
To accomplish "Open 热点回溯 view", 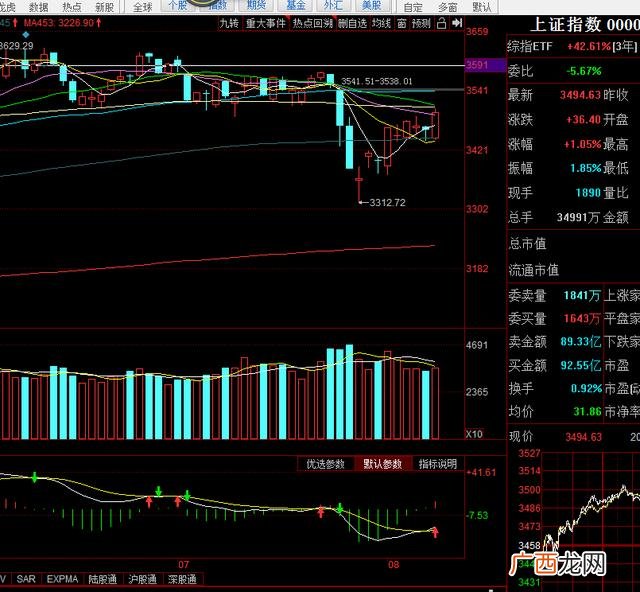I will click(x=313, y=24).
